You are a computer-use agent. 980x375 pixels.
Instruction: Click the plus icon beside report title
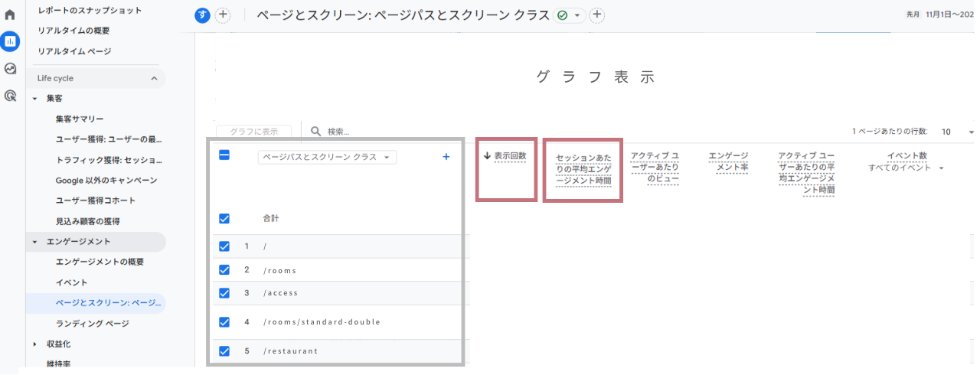click(x=597, y=15)
